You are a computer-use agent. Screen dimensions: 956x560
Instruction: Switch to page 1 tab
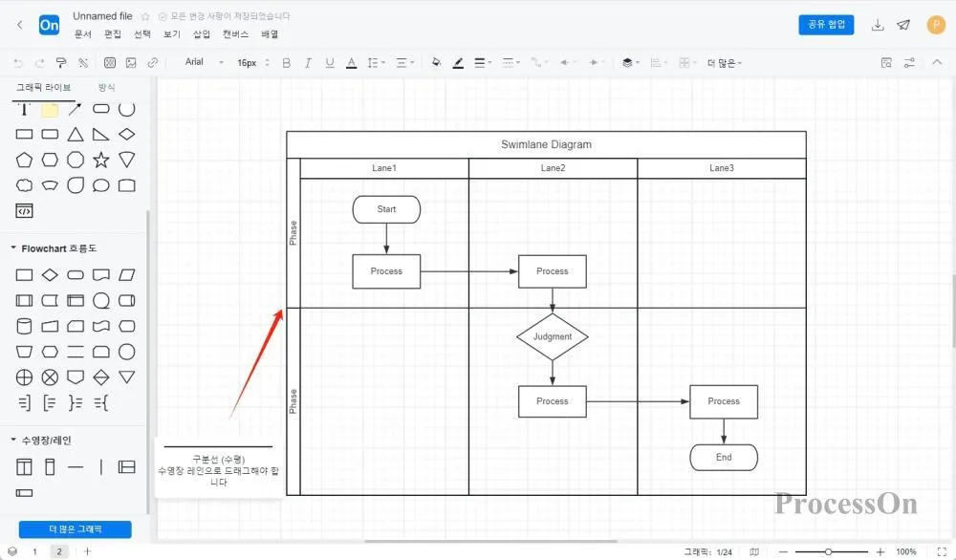click(x=34, y=551)
